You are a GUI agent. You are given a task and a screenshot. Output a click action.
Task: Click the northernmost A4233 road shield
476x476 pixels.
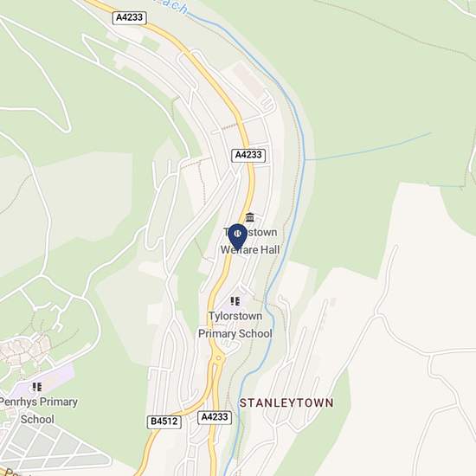(x=130, y=17)
